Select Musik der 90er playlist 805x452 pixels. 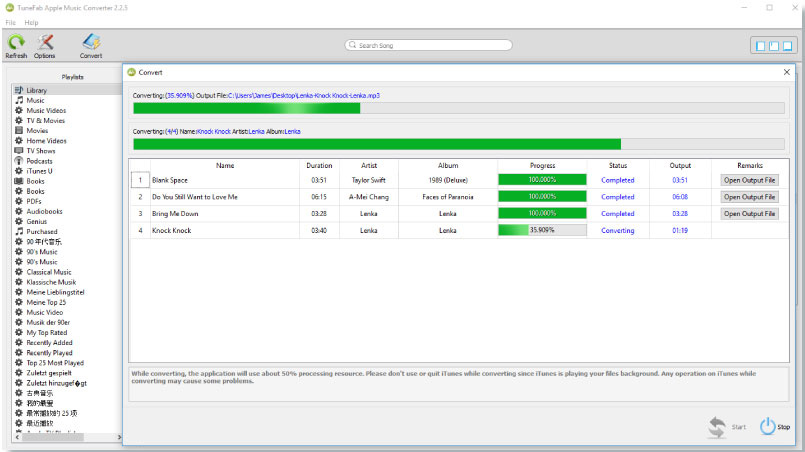48,323
